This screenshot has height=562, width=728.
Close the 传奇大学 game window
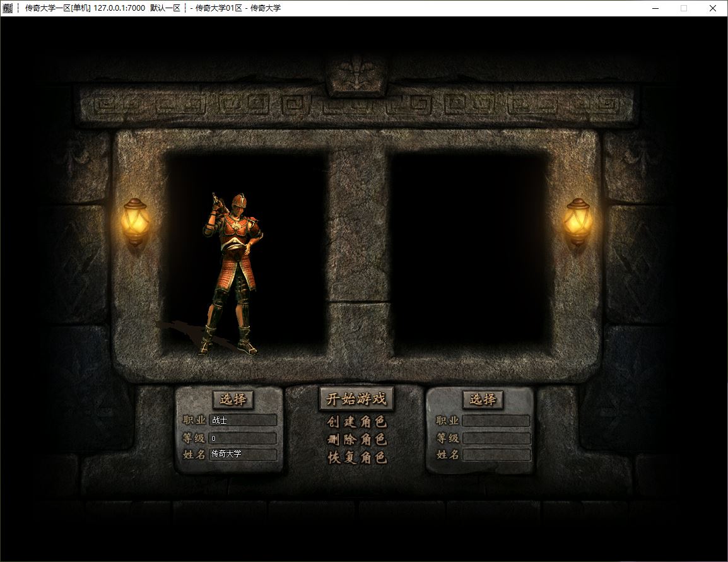coord(713,8)
